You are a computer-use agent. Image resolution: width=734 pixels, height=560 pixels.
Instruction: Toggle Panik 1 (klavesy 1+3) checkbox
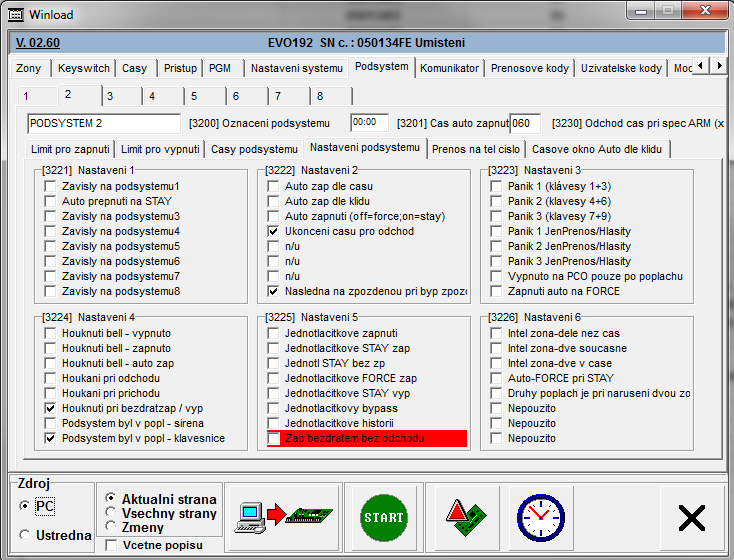pos(497,186)
